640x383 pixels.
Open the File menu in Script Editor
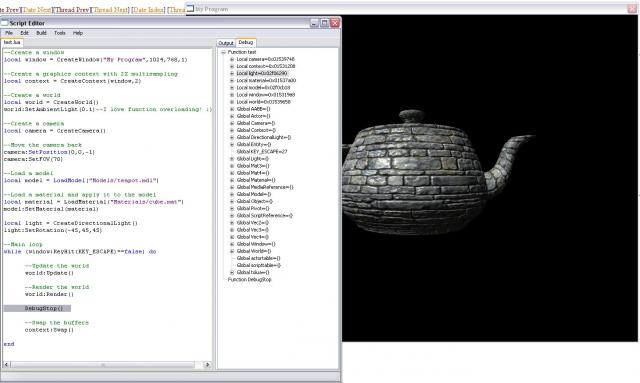9,33
